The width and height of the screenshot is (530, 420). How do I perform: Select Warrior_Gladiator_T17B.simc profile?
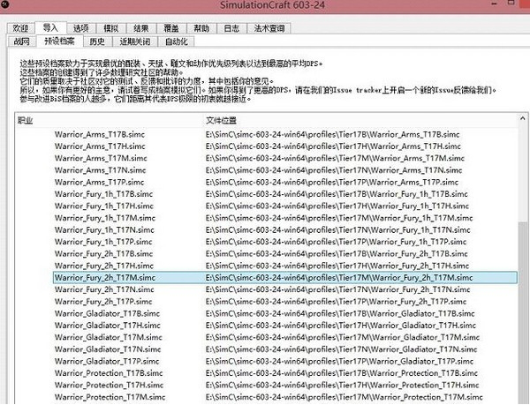107,313
